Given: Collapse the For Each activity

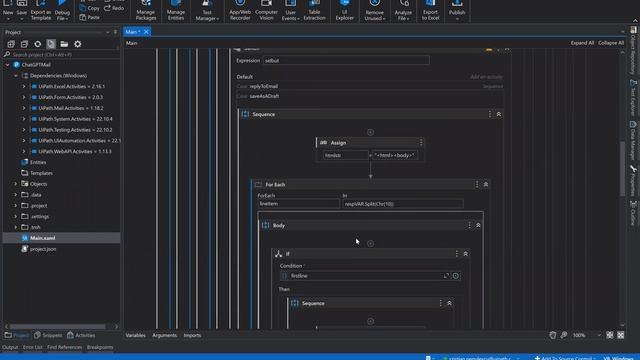Looking at the screenshot, I should click(486, 184).
